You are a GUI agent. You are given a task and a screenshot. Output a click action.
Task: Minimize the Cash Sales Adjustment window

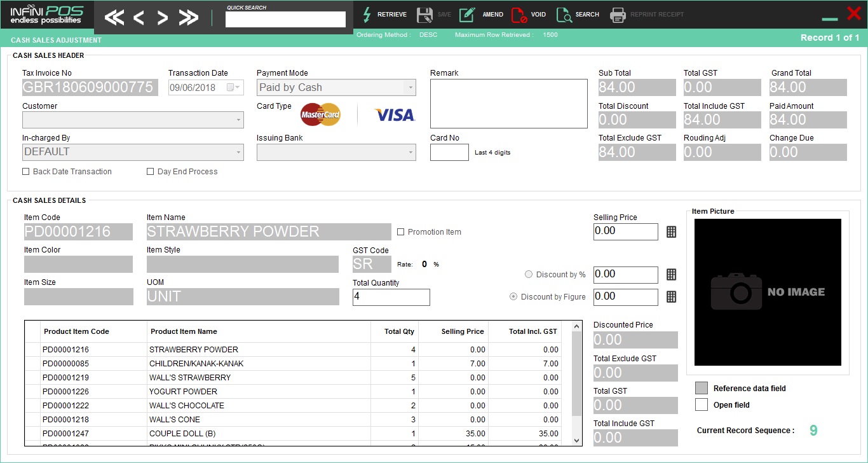(830, 20)
